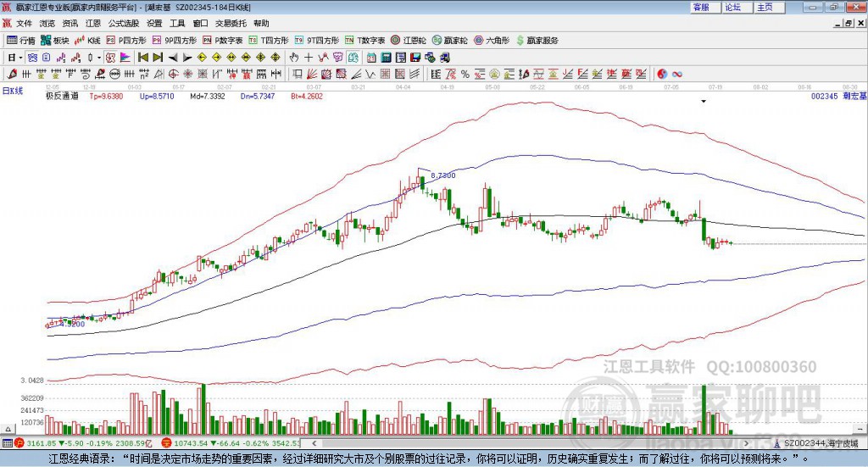Click the 论坛 forum button
868x467 pixels.
pos(738,7)
